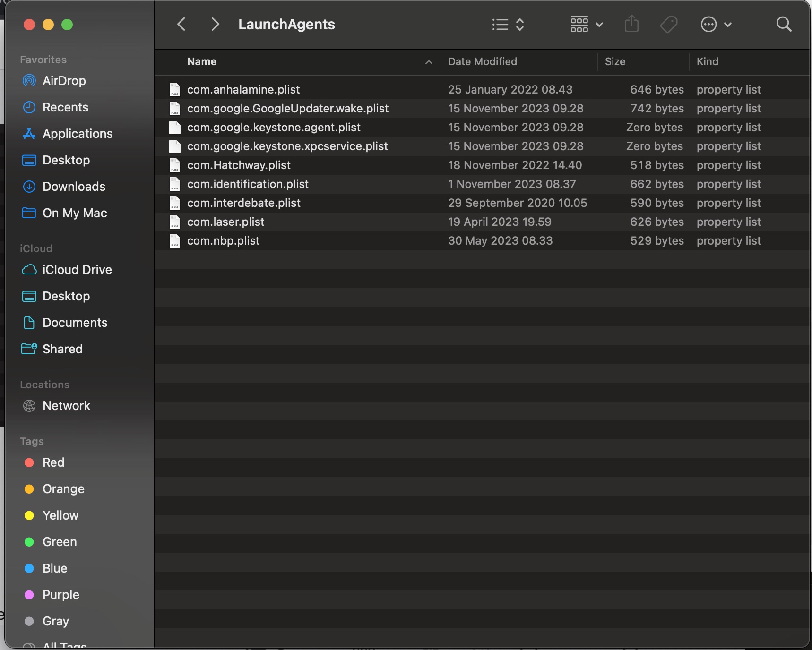812x650 pixels.
Task: Click the iCloud Drive cloud icon
Action: click(x=29, y=270)
